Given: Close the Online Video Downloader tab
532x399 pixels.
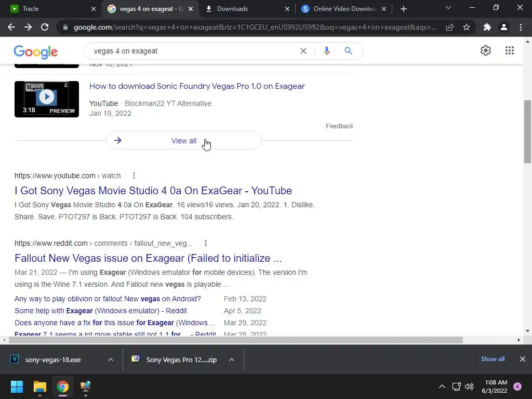Looking at the screenshot, I should tap(384, 9).
